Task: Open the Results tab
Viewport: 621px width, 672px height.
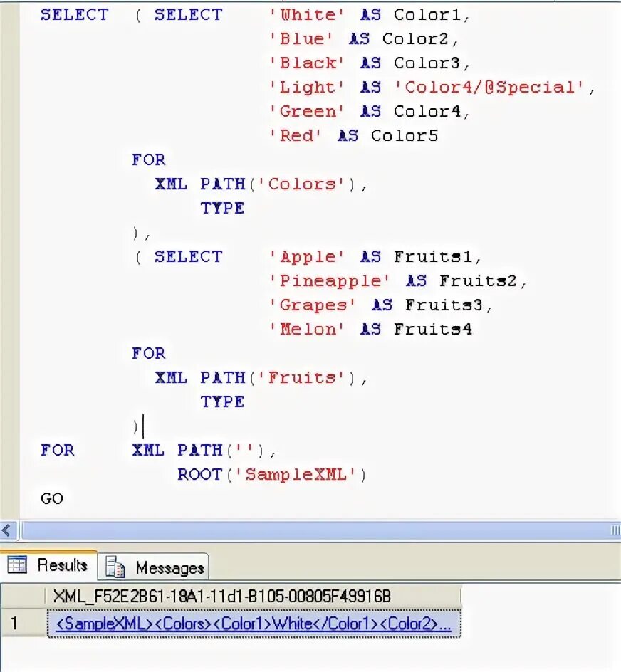Action: click(x=48, y=565)
